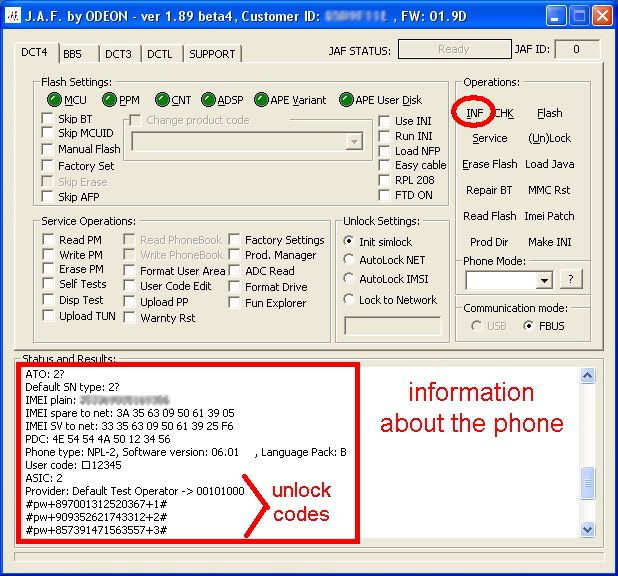Check the FTD ON option
This screenshot has width=618, height=576.
tap(384, 195)
